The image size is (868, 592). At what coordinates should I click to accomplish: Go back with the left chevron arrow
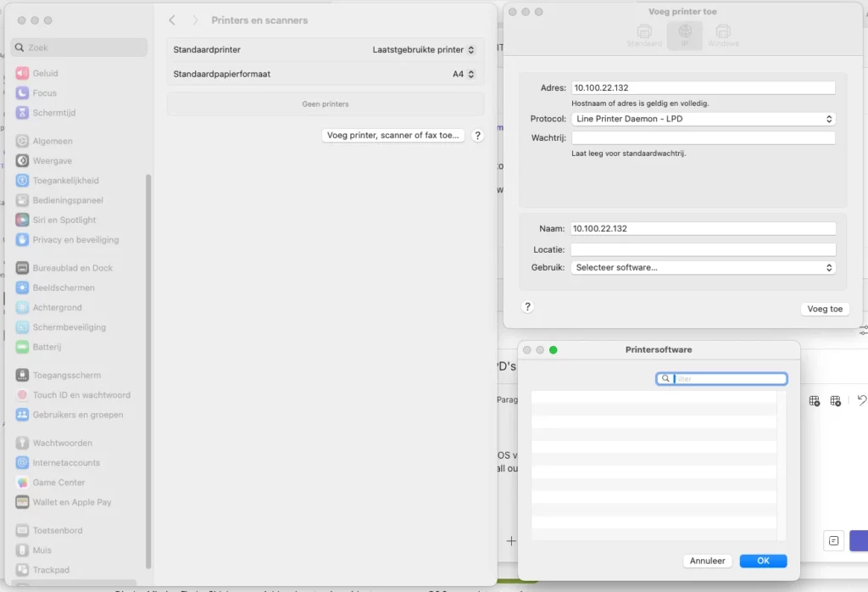pos(172,20)
